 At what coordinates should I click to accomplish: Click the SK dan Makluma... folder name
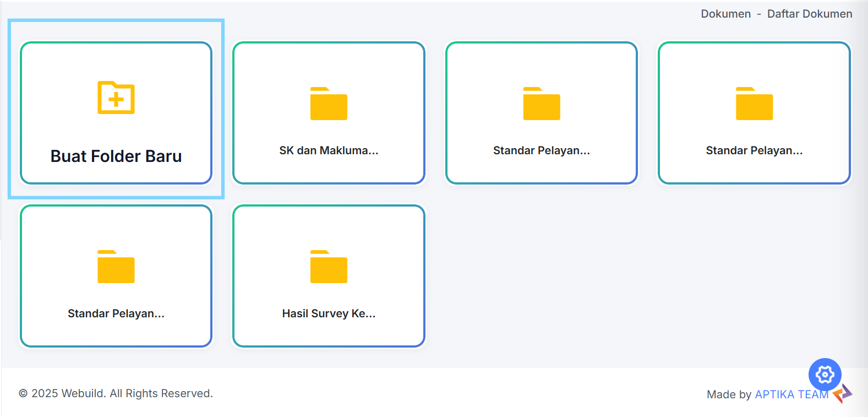coord(329,150)
